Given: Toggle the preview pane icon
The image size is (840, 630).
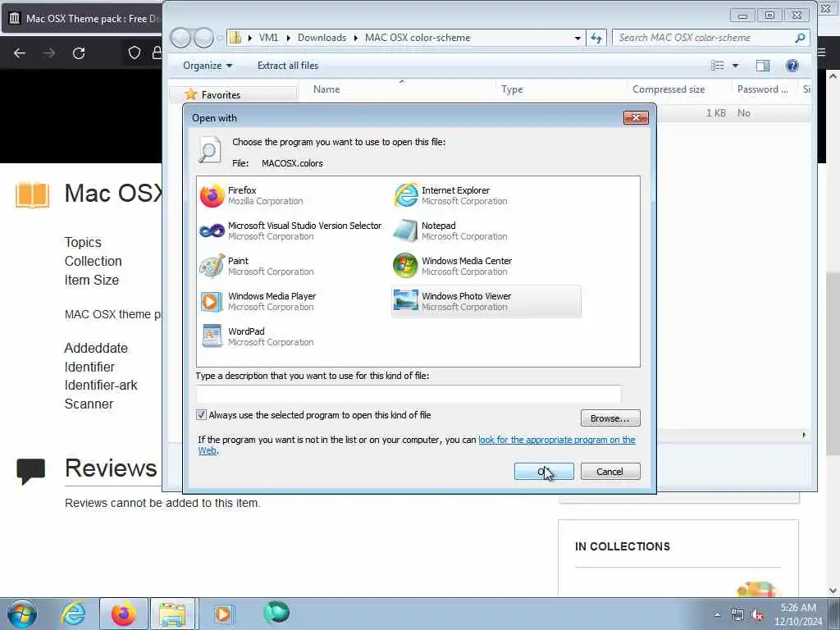Looking at the screenshot, I should (x=762, y=66).
